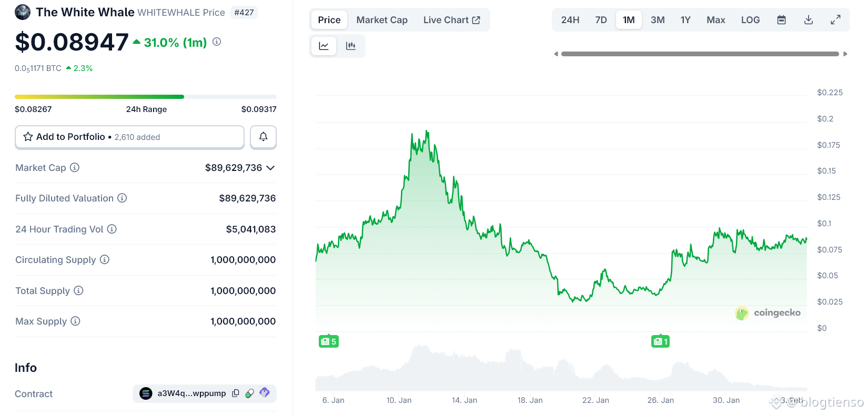The width and height of the screenshot is (868, 415).
Task: Click the info icon beside Market Cap
Action: click(75, 167)
